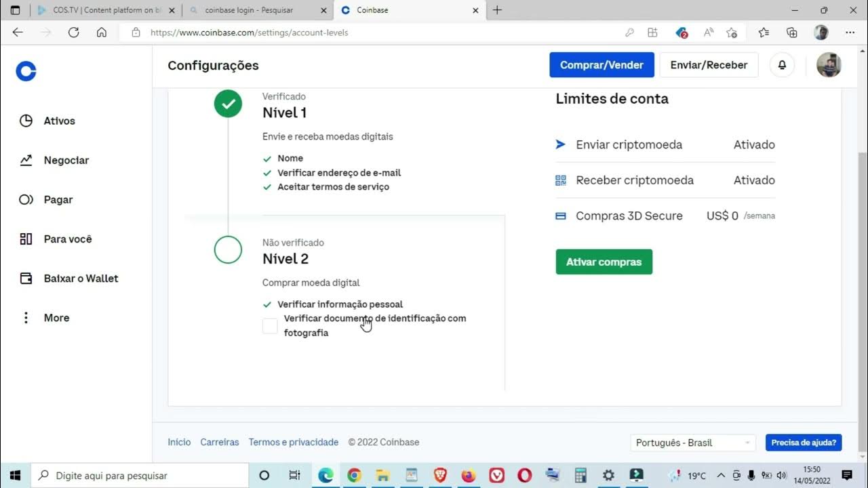Expand the More sidebar menu
868x488 pixels.
coord(45,317)
